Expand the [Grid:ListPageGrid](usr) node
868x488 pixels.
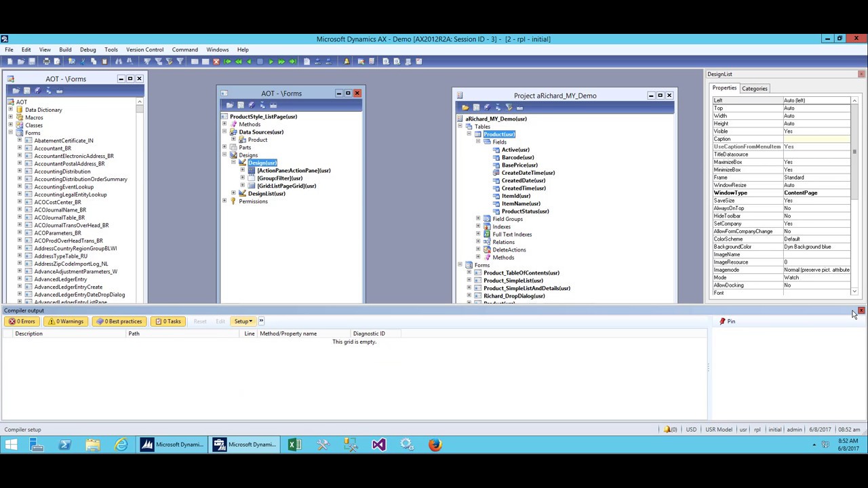[x=243, y=186]
